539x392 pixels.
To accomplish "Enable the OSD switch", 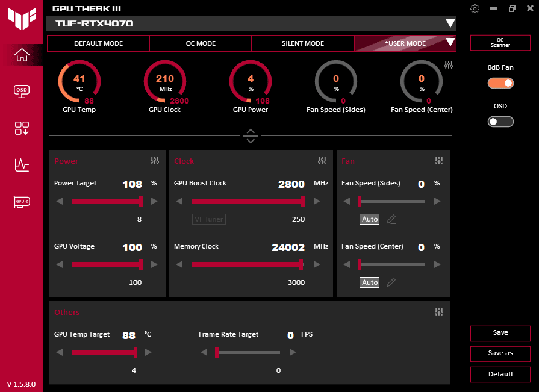I will (500, 122).
